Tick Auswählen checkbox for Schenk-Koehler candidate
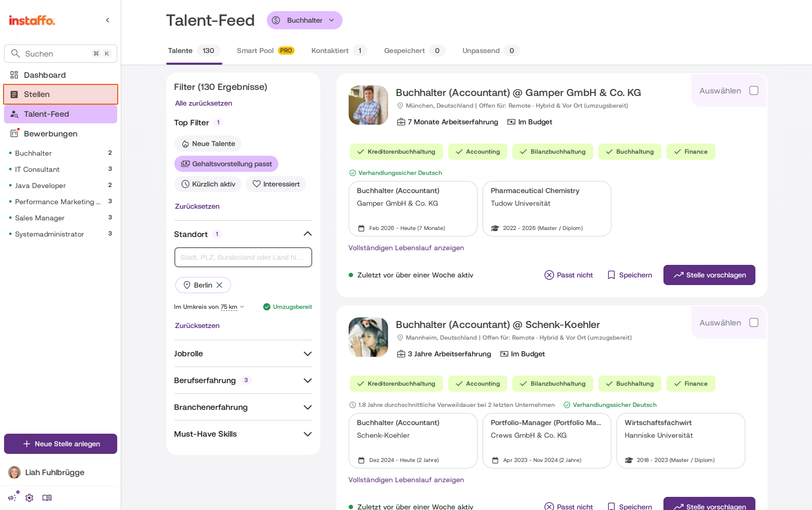 tap(754, 322)
